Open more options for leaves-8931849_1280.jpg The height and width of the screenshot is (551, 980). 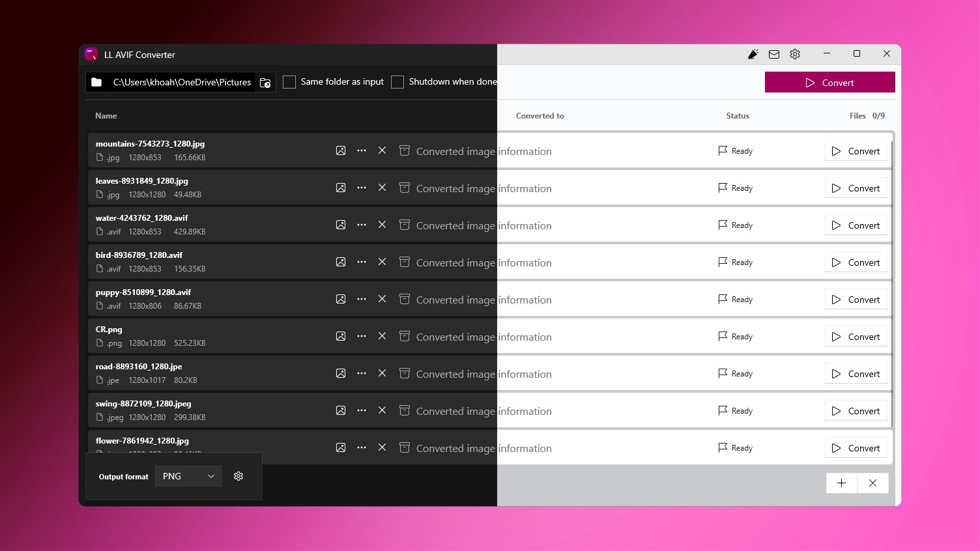(362, 188)
